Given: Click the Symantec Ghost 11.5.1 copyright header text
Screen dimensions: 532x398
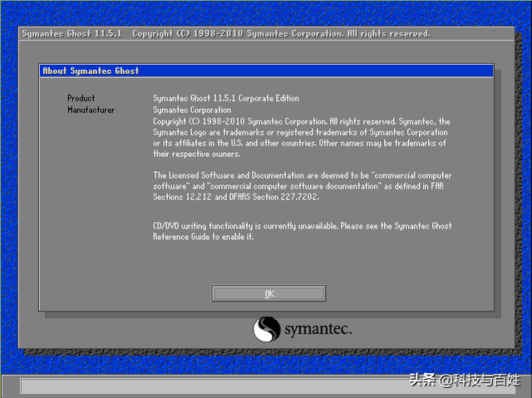Looking at the screenshot, I should coord(226,33).
